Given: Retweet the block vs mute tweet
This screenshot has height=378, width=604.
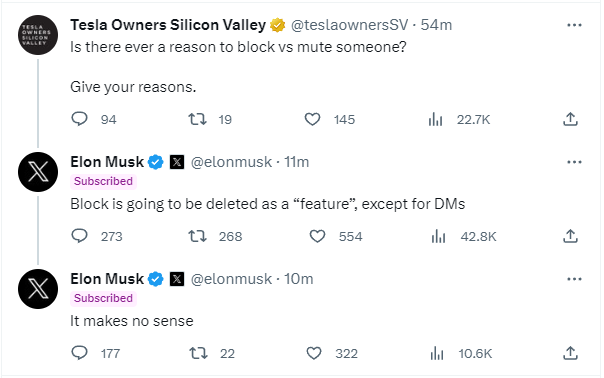Looking at the screenshot, I should [x=197, y=119].
